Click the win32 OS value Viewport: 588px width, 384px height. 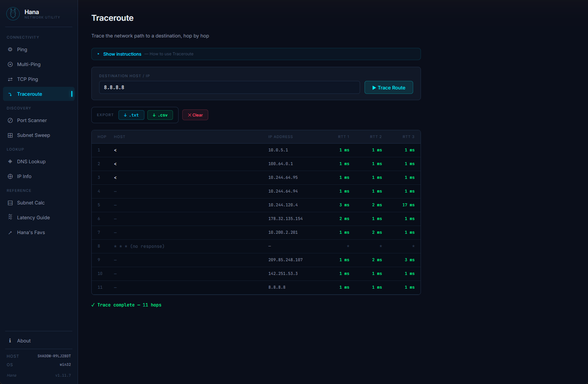pyautogui.click(x=65, y=365)
